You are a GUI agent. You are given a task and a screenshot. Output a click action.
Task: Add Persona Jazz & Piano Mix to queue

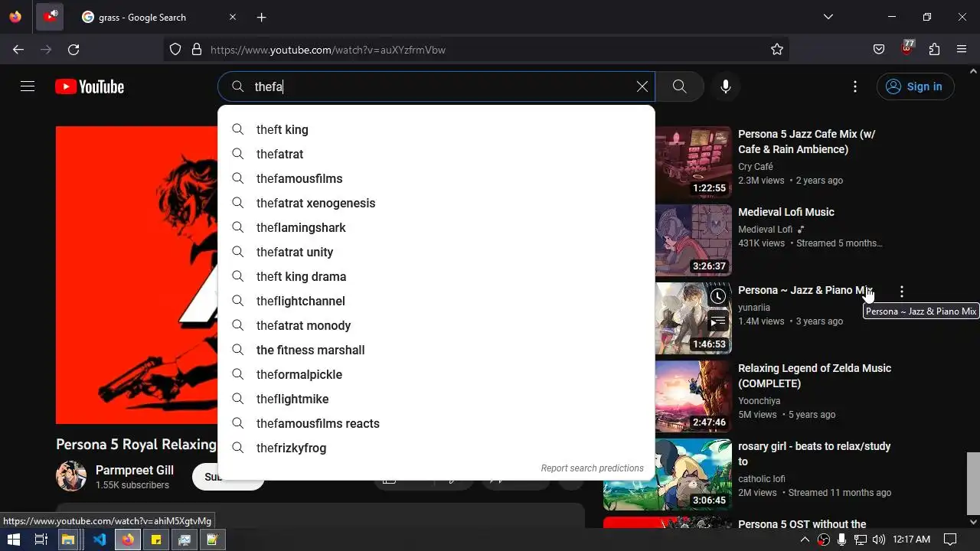click(x=717, y=322)
